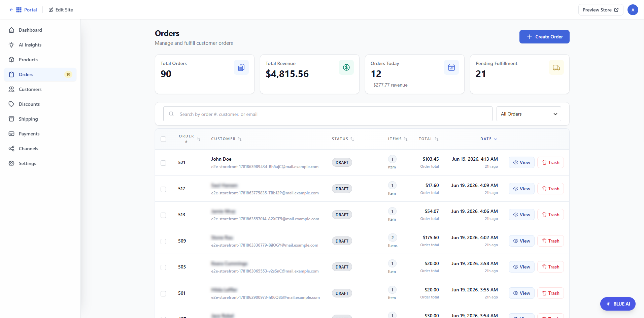Click the items count badge for order 509
This screenshot has width=644, height=318.
coord(393,237)
